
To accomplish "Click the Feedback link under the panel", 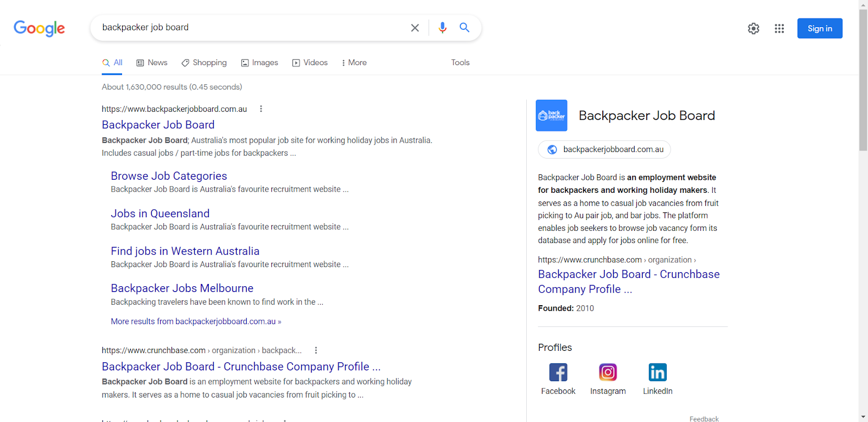I will point(704,419).
